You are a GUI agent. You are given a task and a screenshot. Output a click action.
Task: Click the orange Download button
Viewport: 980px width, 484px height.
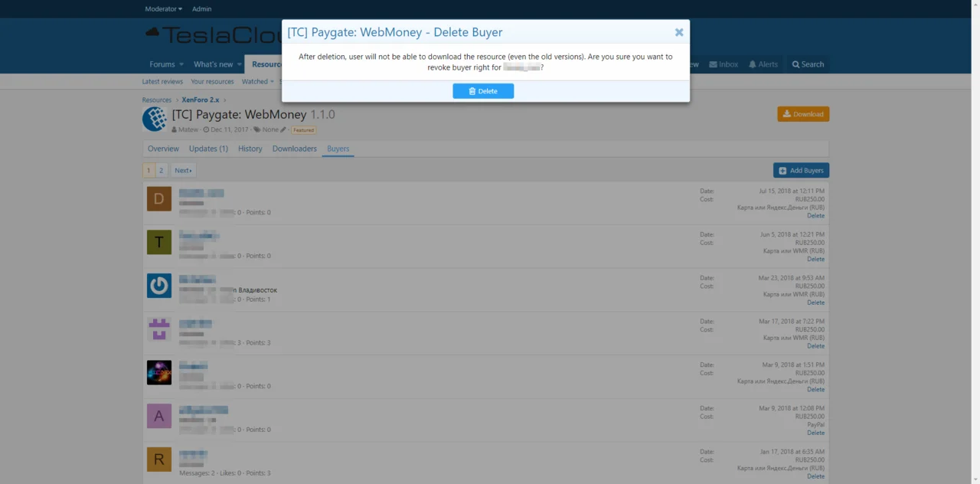pyautogui.click(x=803, y=114)
